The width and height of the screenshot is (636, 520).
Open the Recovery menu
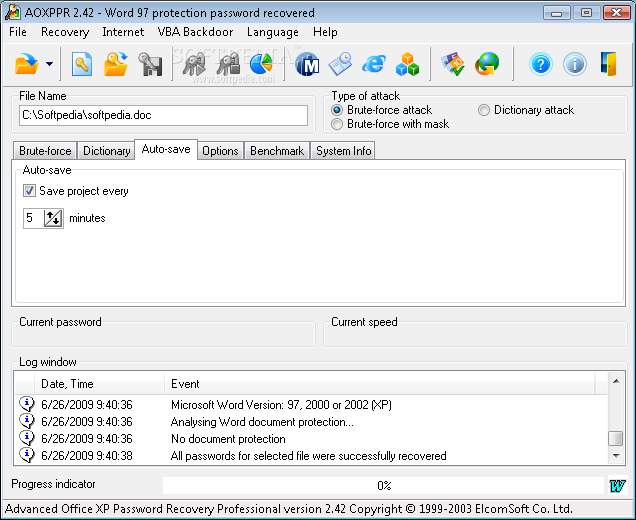[x=65, y=32]
